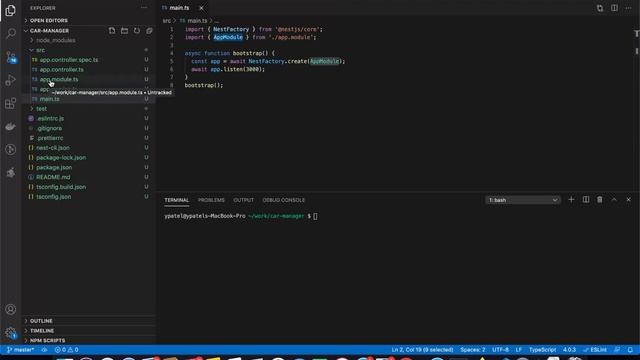
Task: Open the Extensions view
Action: (11, 103)
